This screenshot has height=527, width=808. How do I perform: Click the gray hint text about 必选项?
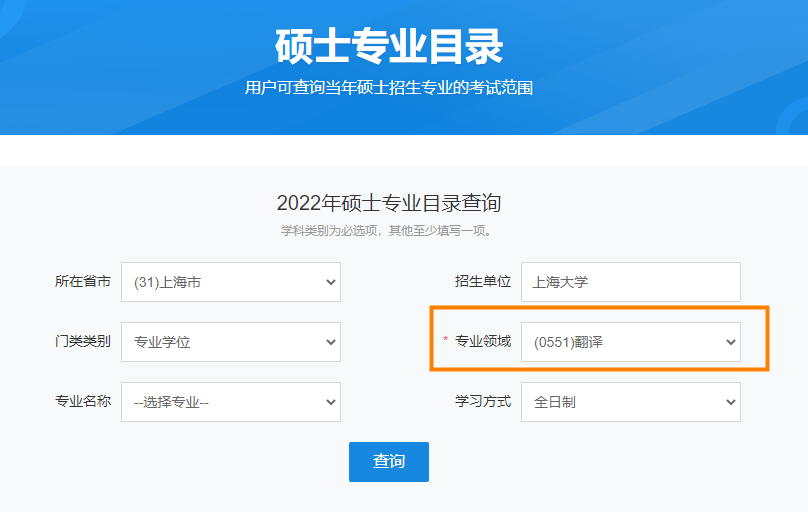(x=389, y=231)
